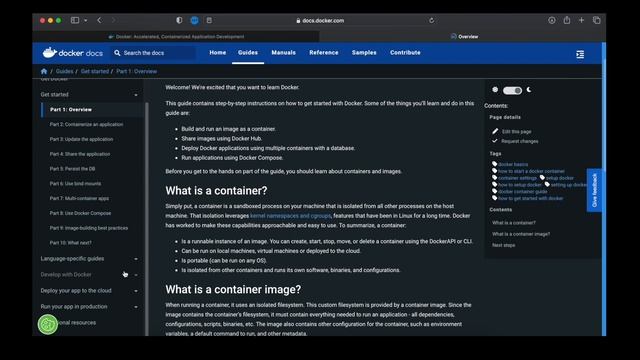The height and width of the screenshot is (360, 640).
Task: Open Part 5: Persist the DB
Action: (72, 169)
